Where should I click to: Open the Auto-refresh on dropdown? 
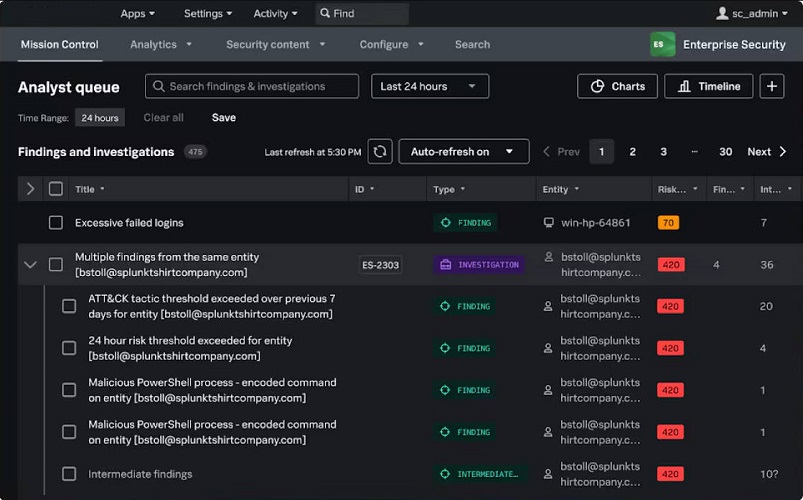click(464, 152)
